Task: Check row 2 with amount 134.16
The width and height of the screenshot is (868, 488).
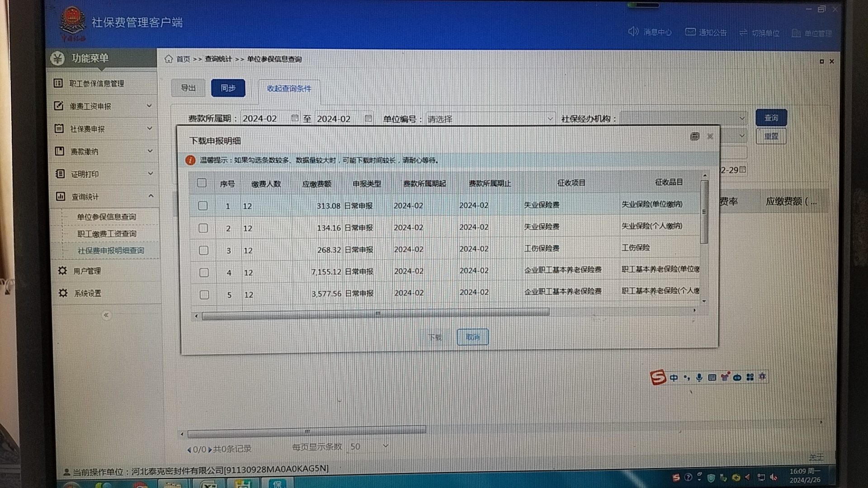Action: (203, 228)
